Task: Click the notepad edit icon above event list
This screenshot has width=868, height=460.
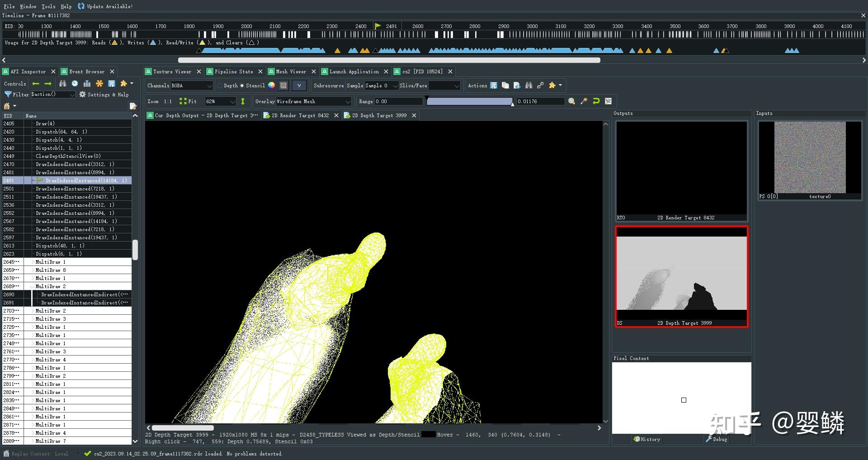Action: click(x=133, y=106)
